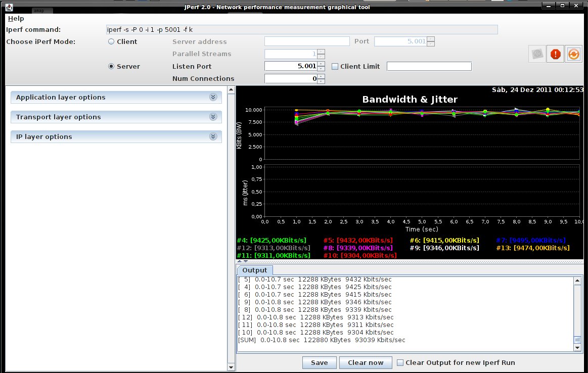Click the Bandwidth & Jitter chart title

(410, 100)
